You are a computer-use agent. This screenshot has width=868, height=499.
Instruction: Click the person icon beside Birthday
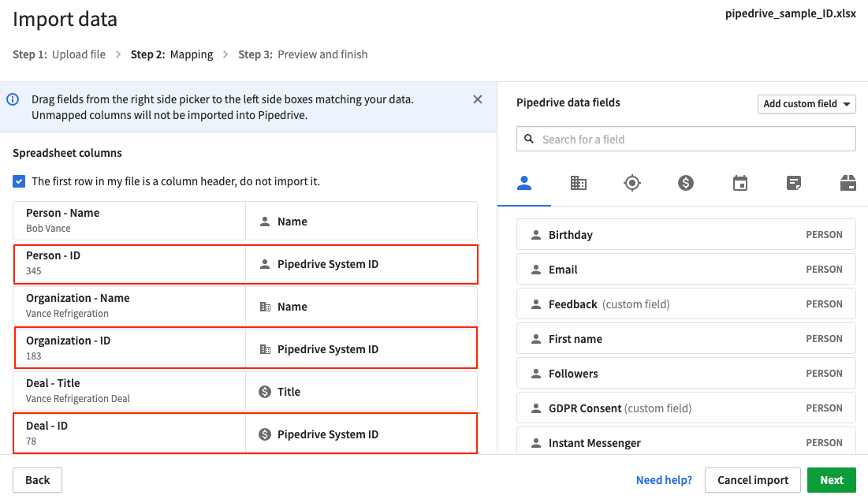[x=536, y=235]
